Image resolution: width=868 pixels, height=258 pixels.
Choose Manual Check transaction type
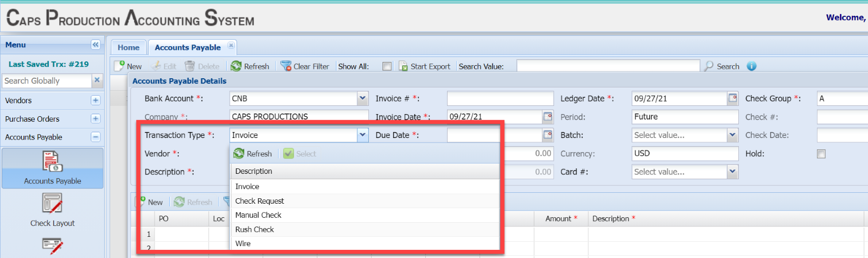(x=364, y=215)
